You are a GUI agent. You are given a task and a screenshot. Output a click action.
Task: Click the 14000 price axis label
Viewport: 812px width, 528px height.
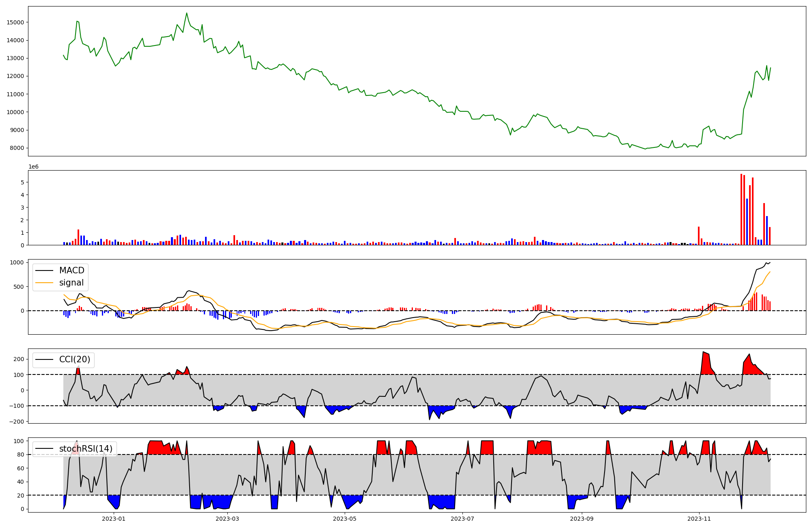(x=15, y=40)
